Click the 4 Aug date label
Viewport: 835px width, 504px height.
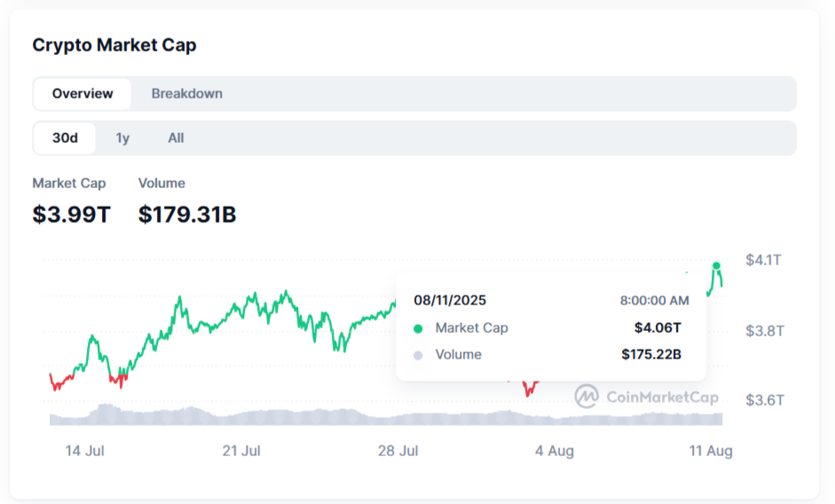tap(555, 451)
